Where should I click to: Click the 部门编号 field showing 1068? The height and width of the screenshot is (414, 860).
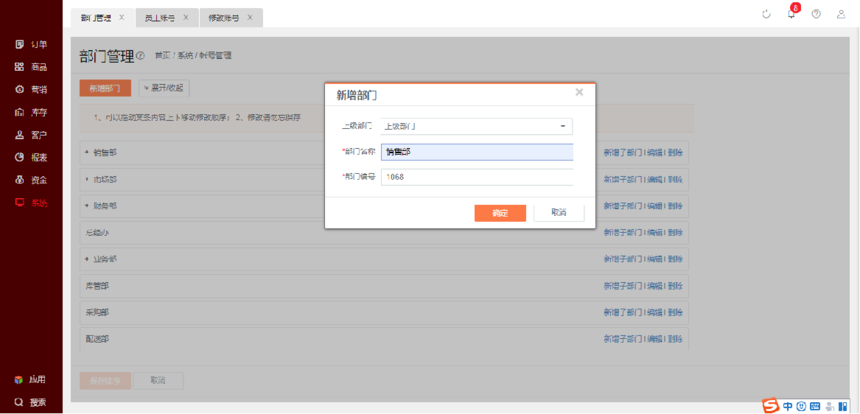click(x=476, y=177)
